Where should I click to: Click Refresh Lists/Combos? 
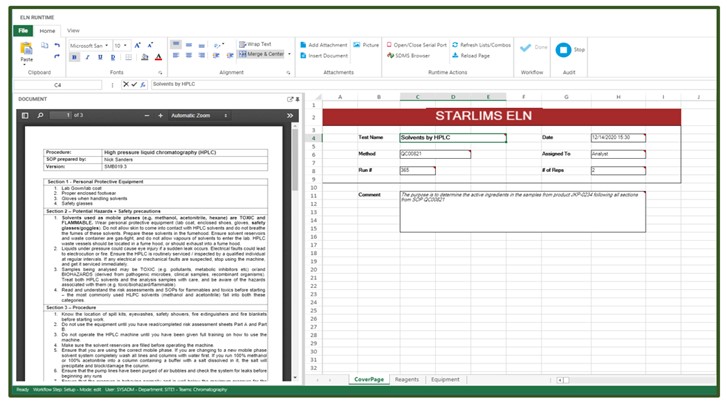482,45
